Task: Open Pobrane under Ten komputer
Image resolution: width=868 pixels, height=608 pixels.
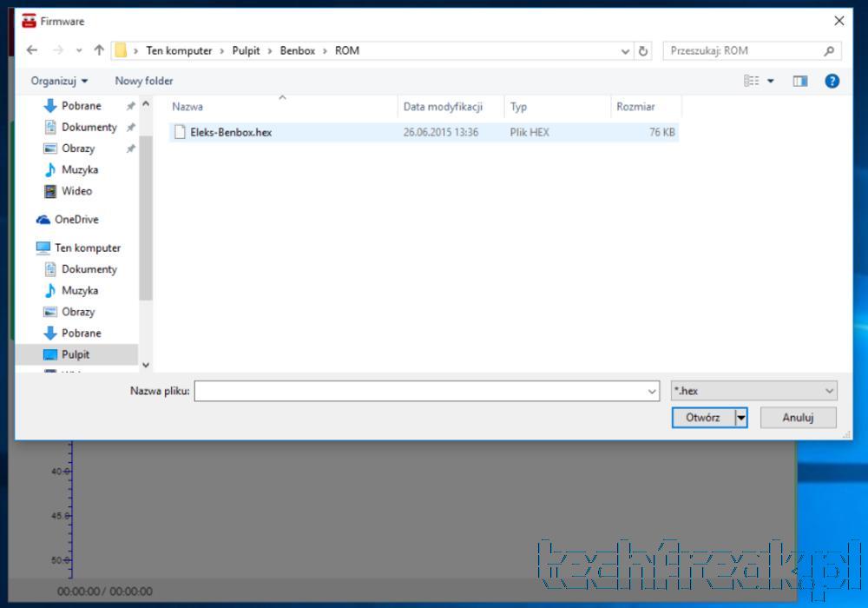Action: pyautogui.click(x=82, y=334)
